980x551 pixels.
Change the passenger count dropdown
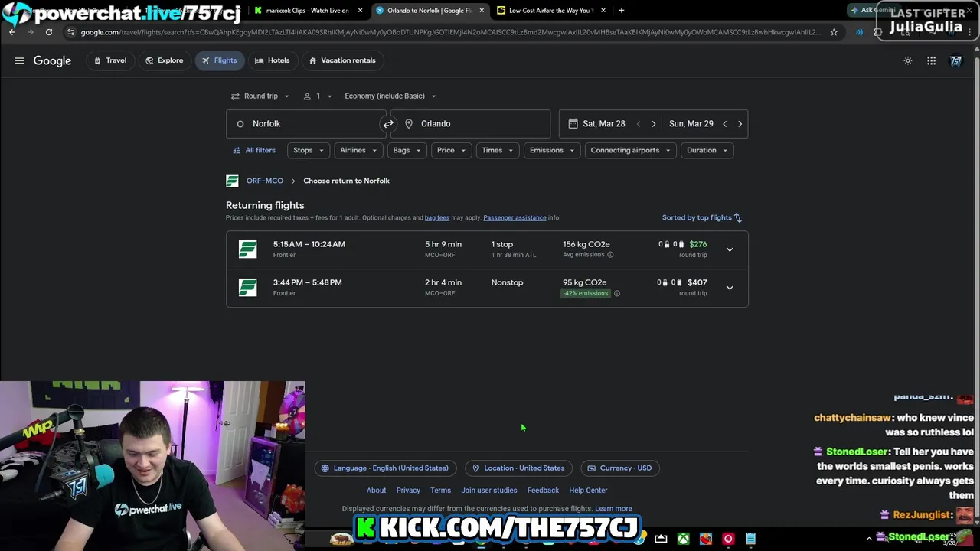pos(318,96)
